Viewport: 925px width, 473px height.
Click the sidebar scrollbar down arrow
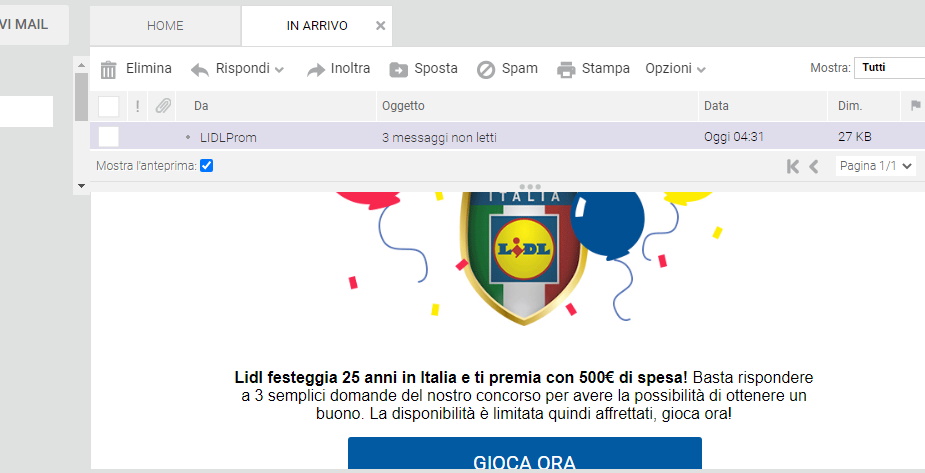click(81, 186)
